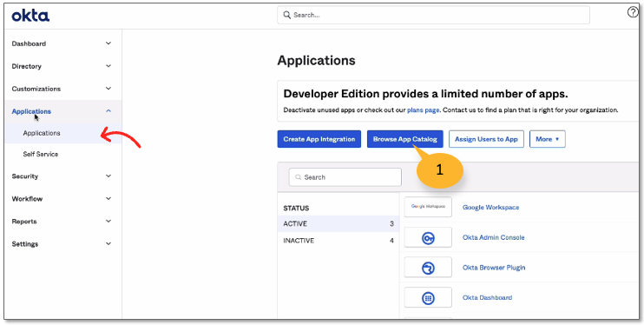Expand the Settings sidebar section
This screenshot has width=644, height=325.
click(x=108, y=244)
